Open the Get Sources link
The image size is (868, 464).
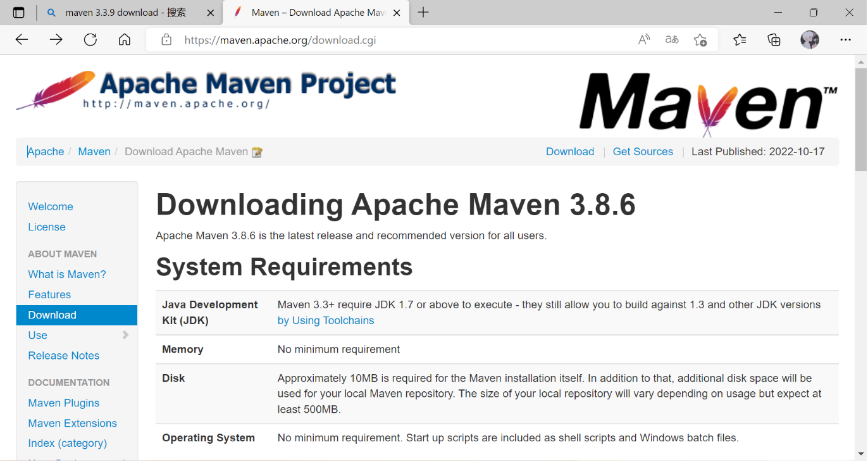click(643, 151)
